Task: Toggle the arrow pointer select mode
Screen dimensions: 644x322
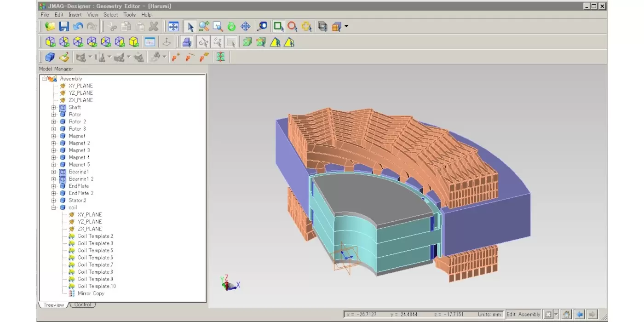Action: 190,27
